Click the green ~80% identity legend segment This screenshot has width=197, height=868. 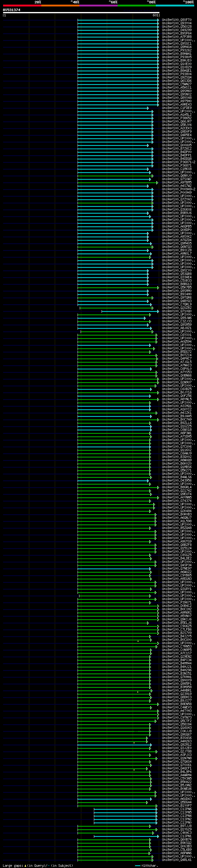click(137, 6)
